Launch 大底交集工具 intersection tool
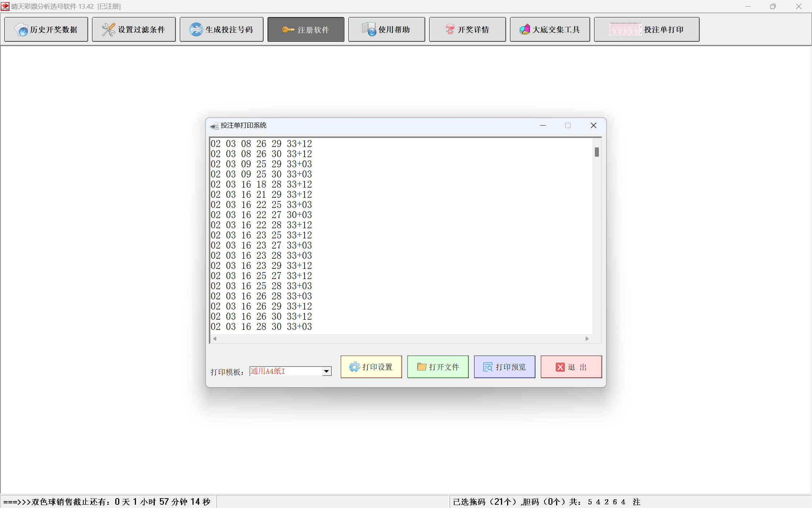Viewport: 812px width, 508px height. pyautogui.click(x=550, y=29)
